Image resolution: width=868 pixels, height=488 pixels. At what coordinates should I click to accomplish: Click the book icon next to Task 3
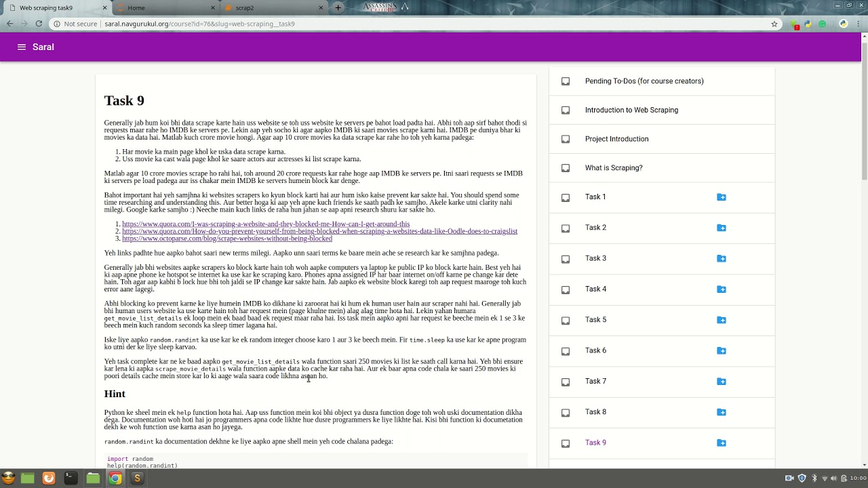pyautogui.click(x=566, y=259)
